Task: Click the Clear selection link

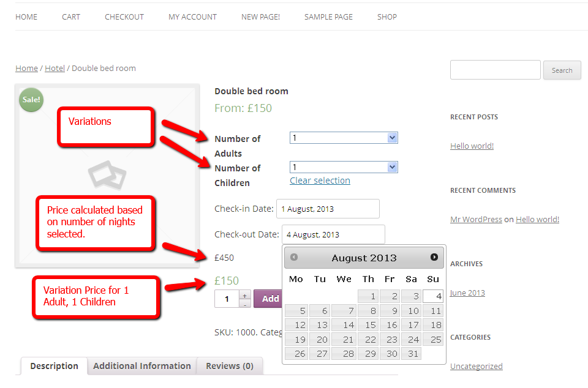Action: pyautogui.click(x=320, y=181)
